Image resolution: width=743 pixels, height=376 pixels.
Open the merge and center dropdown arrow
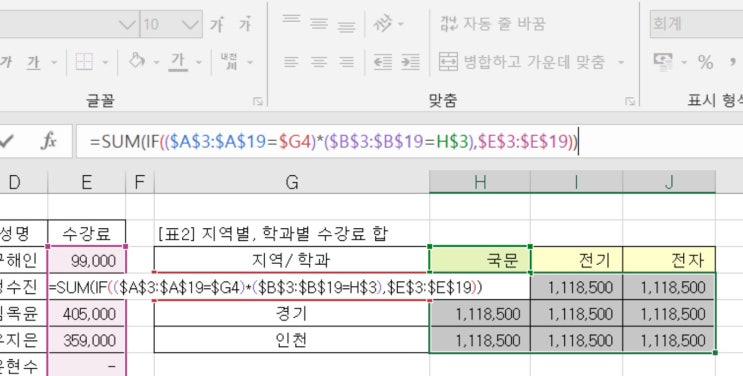[621, 62]
